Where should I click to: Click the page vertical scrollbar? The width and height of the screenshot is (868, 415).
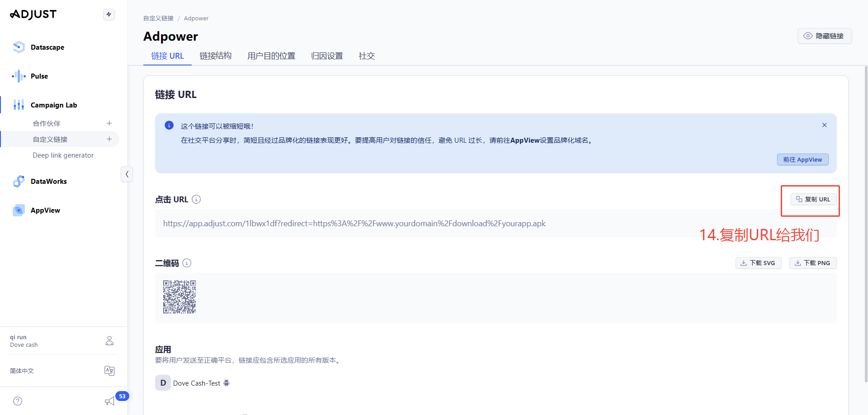click(x=866, y=224)
